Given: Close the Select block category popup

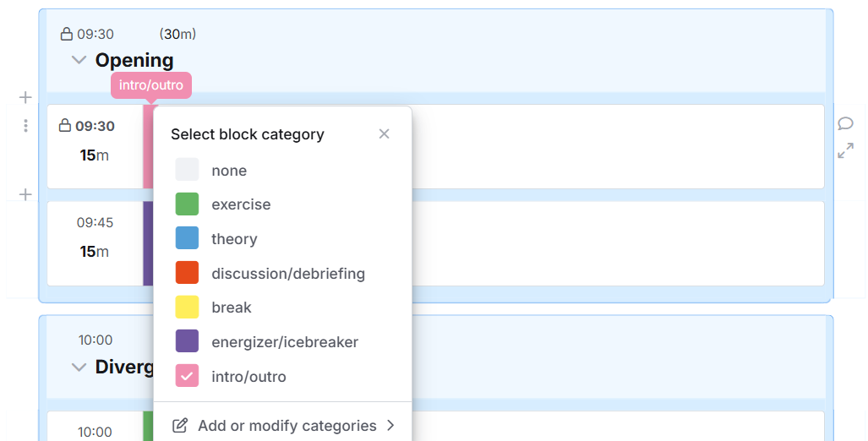Looking at the screenshot, I should click(385, 133).
